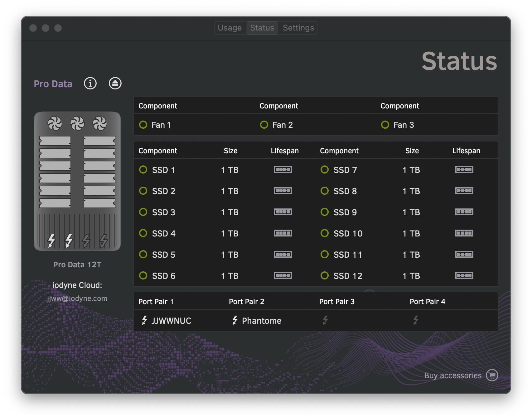Click the SSD 12 lifespan indicator
Viewport: 532px width, 420px height.
464,275
